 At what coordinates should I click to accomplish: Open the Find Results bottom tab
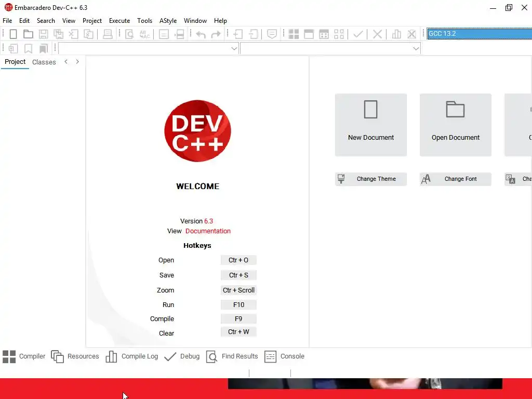click(x=232, y=356)
